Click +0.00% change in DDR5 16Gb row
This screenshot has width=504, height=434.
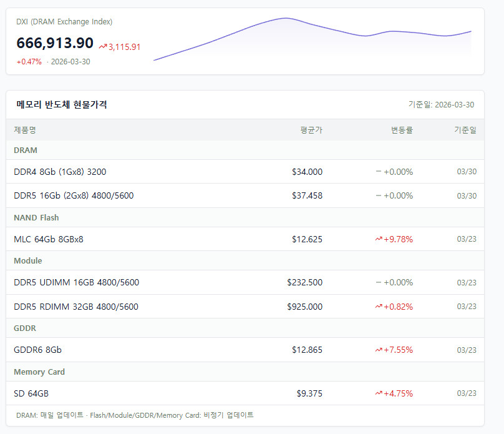click(398, 195)
